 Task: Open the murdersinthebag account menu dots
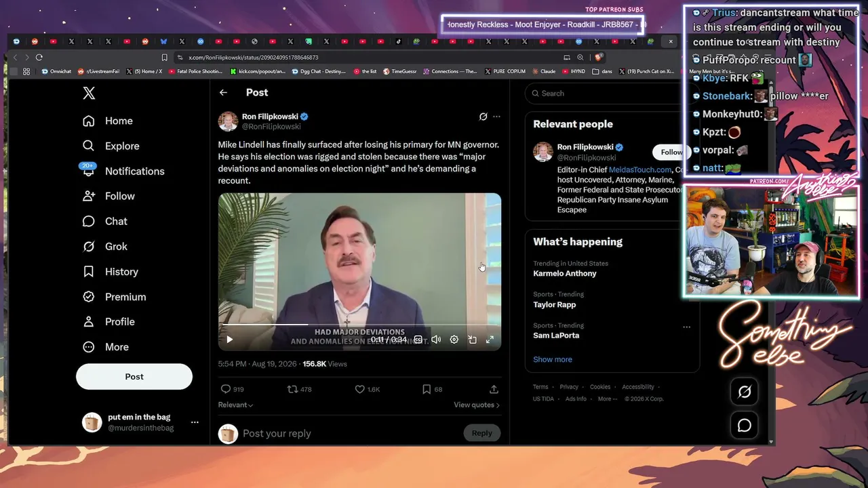(x=195, y=422)
